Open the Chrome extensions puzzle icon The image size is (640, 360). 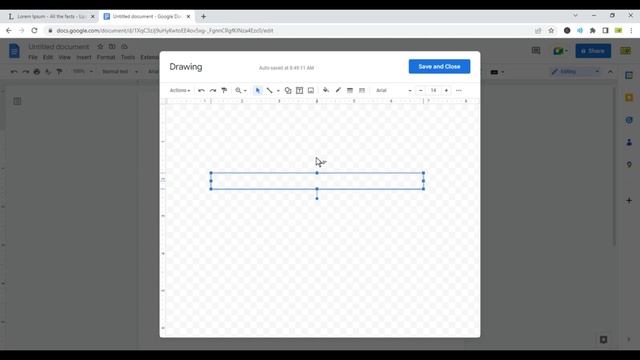point(593,31)
